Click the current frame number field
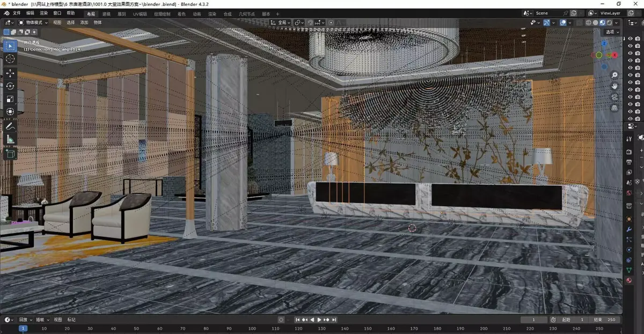644x334 pixels. [533, 320]
